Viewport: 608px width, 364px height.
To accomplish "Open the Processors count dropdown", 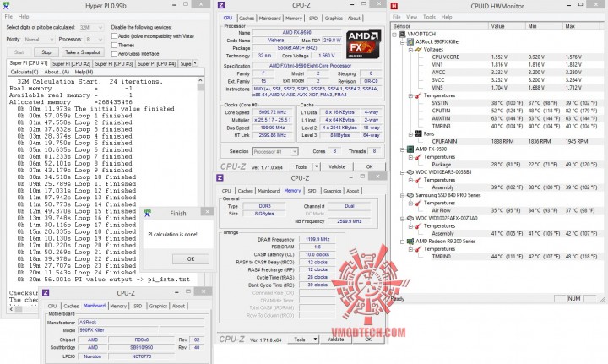I will [x=100, y=40].
